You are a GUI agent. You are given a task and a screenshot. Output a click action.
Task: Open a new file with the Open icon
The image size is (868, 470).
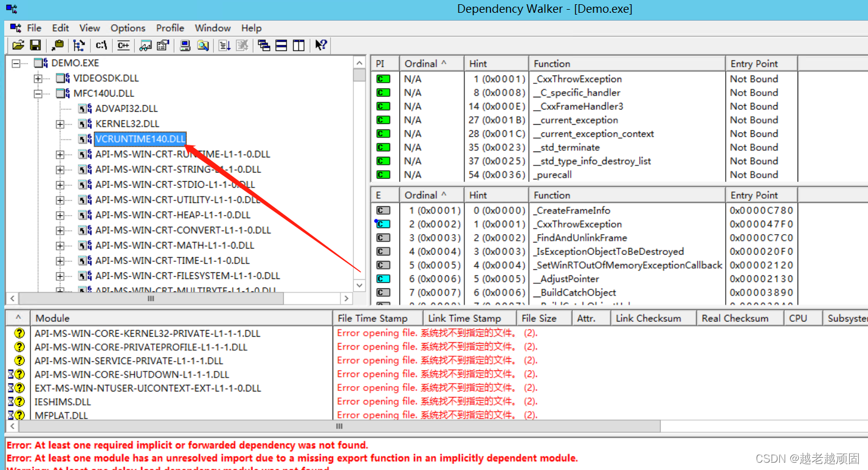pyautogui.click(x=18, y=45)
